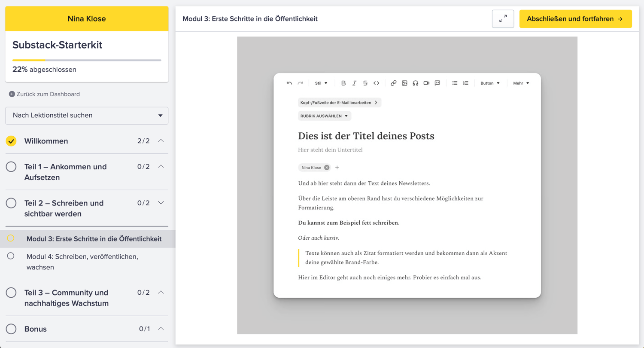The image size is (644, 348).
Task: Click the Willkommen count '2/2'
Action: click(143, 141)
